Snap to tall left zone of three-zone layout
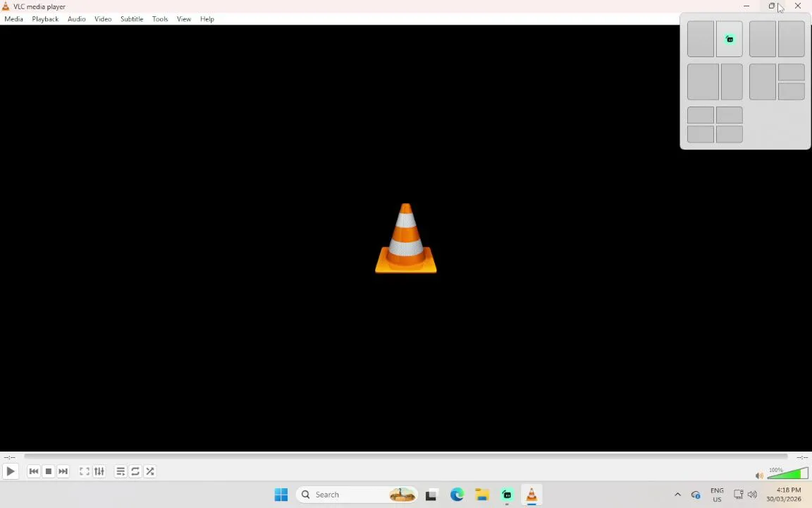Viewport: 812px width, 508px height. point(763,82)
